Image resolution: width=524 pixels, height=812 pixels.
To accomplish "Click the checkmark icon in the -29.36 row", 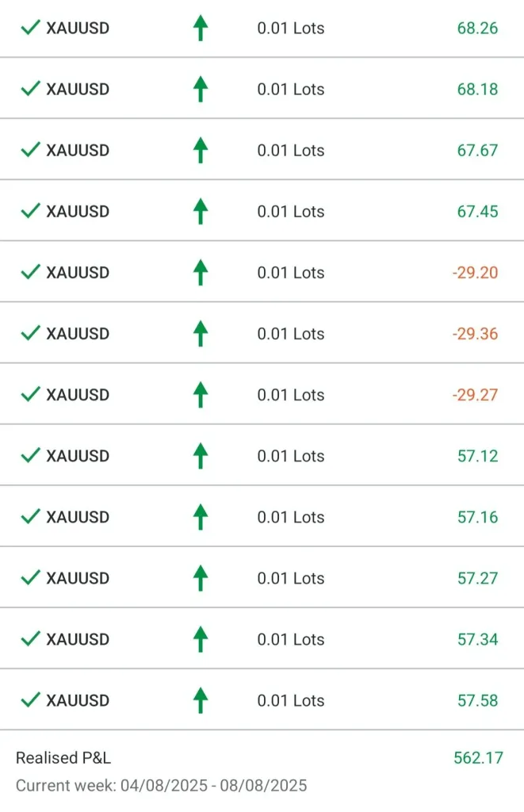I will tap(30, 333).
